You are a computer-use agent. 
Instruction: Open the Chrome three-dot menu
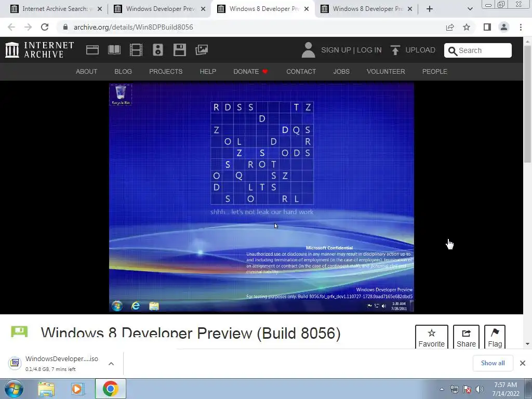[521, 27]
